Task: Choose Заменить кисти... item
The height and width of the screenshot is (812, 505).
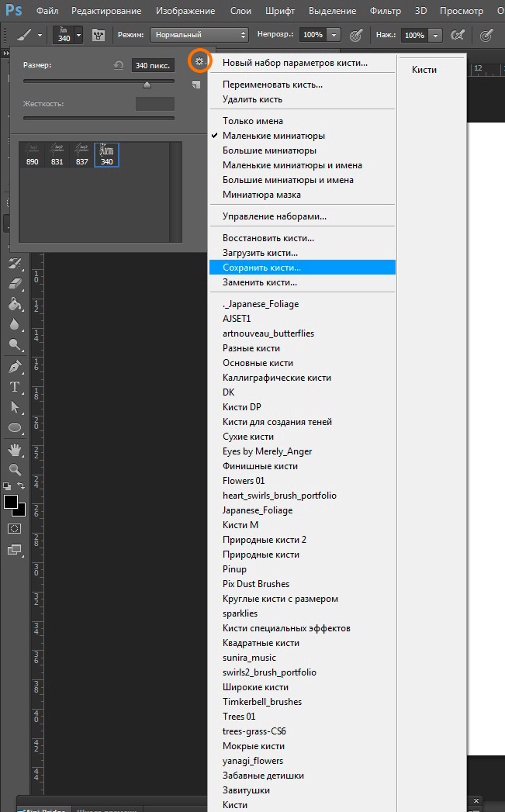Action: pos(302,282)
